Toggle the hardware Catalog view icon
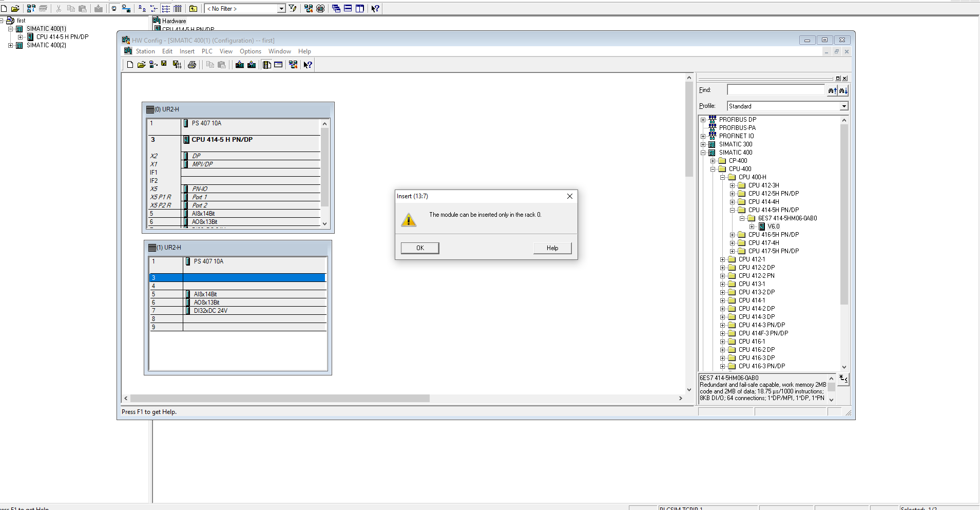The height and width of the screenshot is (510, 980). (x=267, y=65)
